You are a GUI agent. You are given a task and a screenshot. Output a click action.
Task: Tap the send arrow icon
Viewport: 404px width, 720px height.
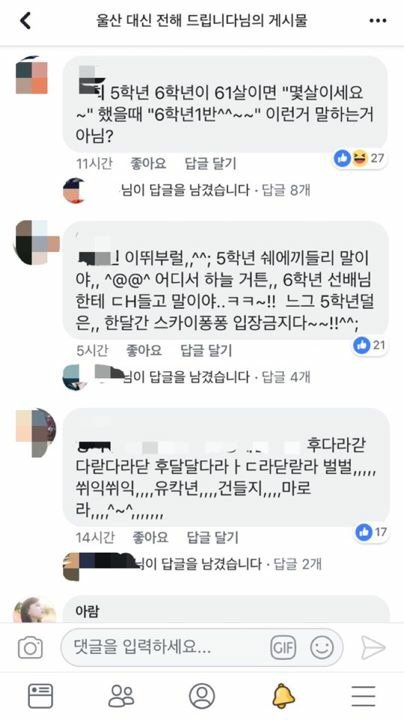pos(372,648)
